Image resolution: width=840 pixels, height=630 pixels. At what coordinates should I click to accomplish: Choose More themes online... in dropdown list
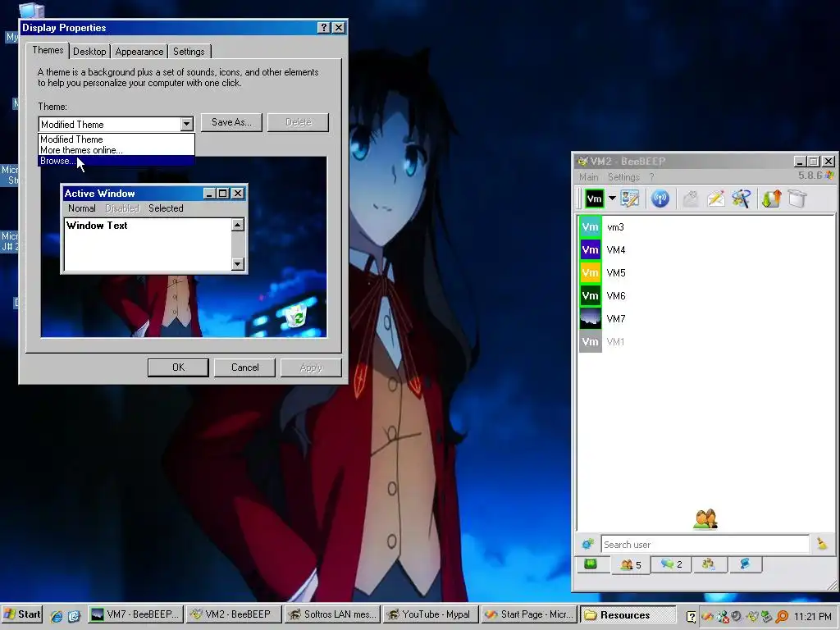pos(116,150)
